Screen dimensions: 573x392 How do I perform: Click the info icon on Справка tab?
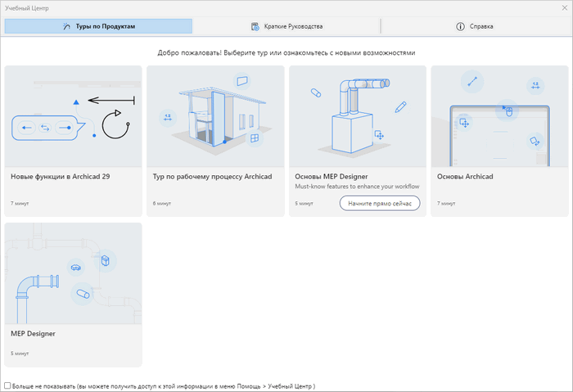(460, 26)
